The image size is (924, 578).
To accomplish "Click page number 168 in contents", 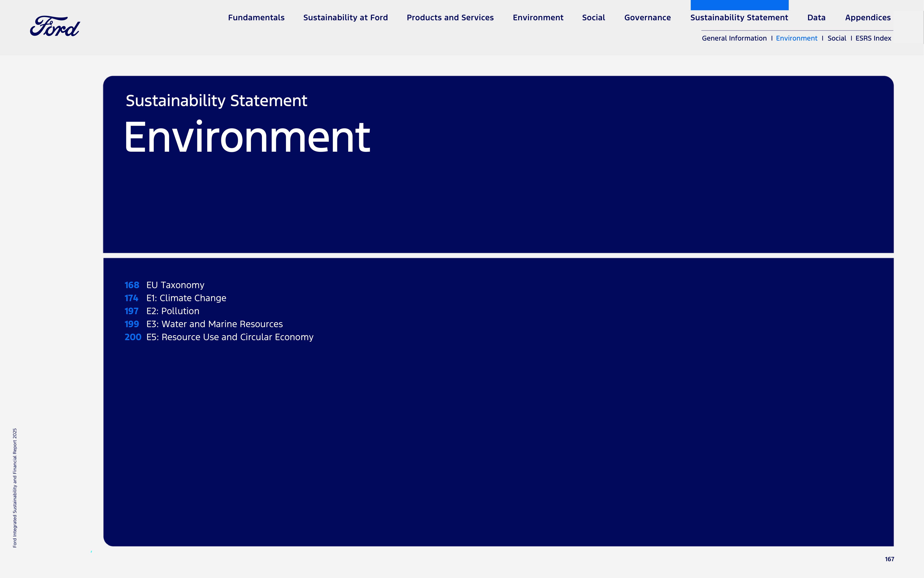I will [x=132, y=285].
